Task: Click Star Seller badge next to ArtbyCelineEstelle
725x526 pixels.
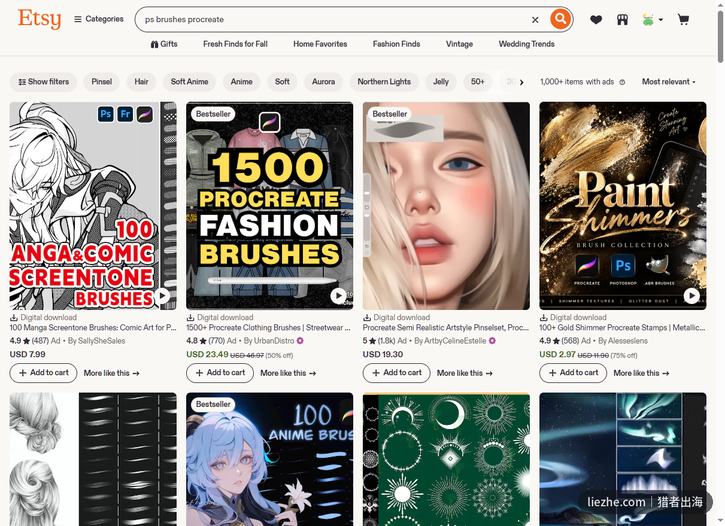Action: tap(492, 341)
